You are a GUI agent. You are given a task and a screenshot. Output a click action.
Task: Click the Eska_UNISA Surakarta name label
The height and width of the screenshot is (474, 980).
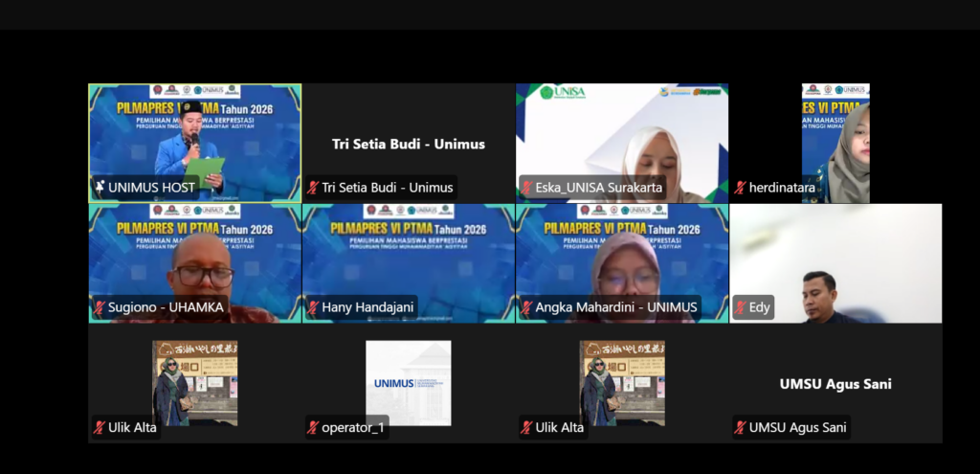click(599, 188)
